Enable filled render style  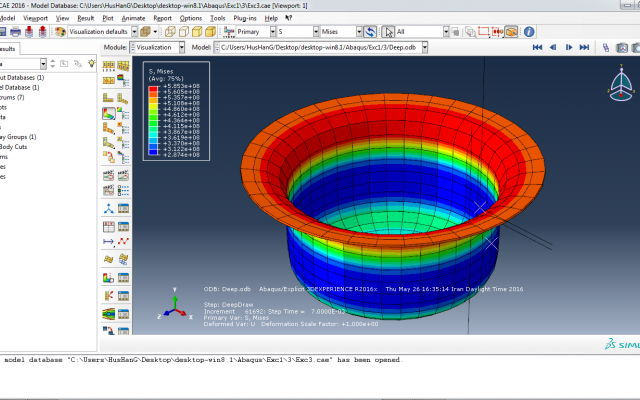tap(197, 31)
